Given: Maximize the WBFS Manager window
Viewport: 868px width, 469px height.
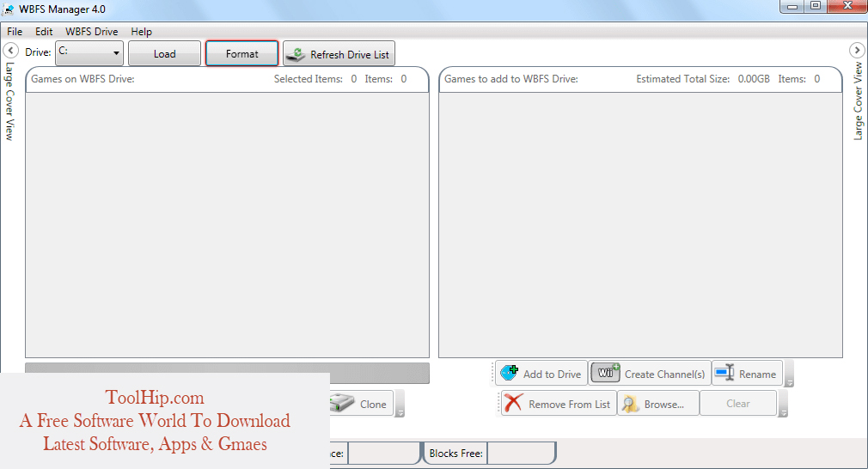Looking at the screenshot, I should click(816, 6).
